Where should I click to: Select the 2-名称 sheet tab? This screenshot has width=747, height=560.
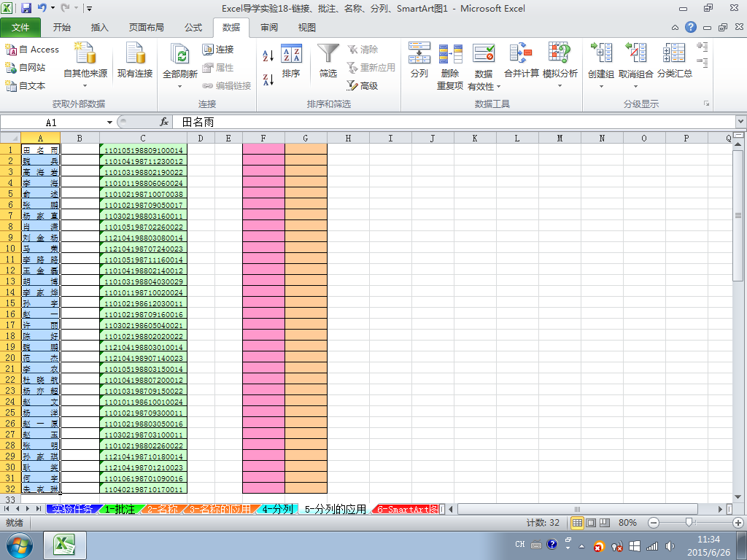[x=163, y=509]
